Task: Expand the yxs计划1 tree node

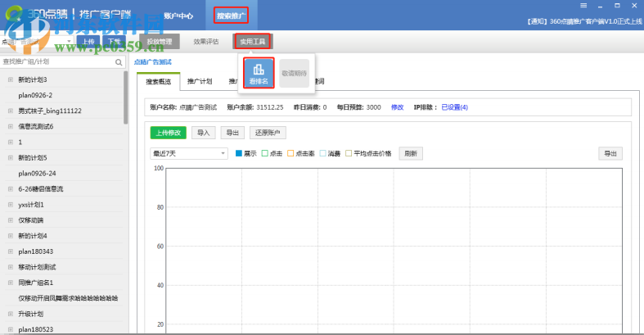Action: [x=11, y=205]
